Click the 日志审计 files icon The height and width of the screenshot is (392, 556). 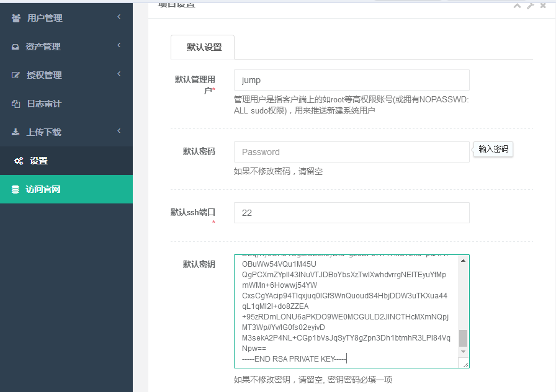click(x=16, y=104)
